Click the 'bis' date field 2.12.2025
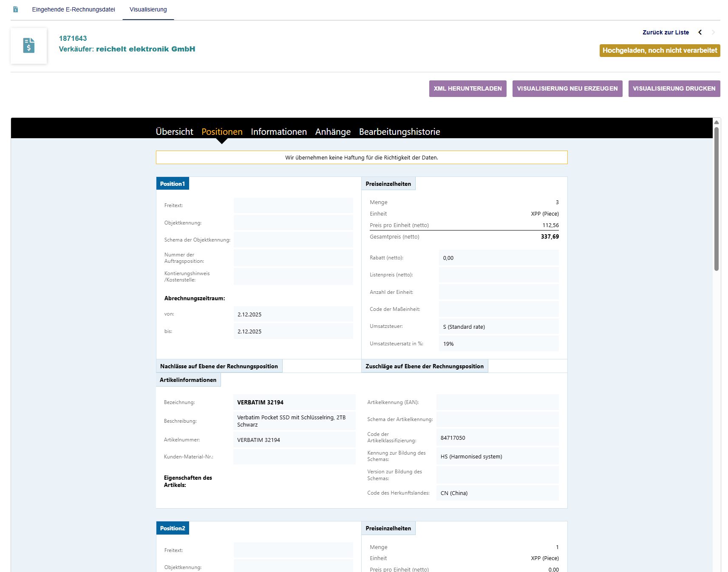Image resolution: width=728 pixels, height=572 pixels. [293, 331]
